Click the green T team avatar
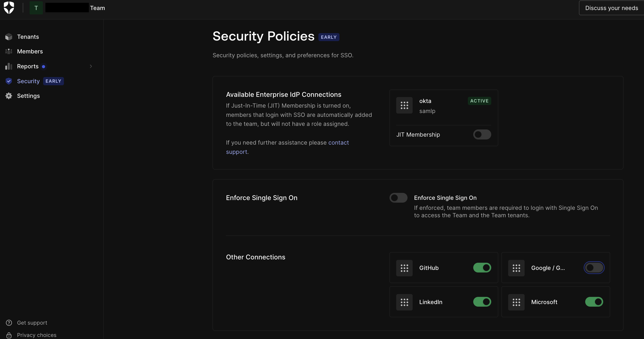 click(36, 8)
